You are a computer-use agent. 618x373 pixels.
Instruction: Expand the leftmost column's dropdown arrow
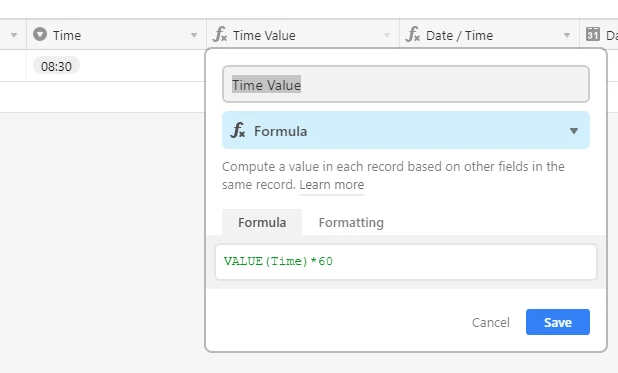[14, 35]
